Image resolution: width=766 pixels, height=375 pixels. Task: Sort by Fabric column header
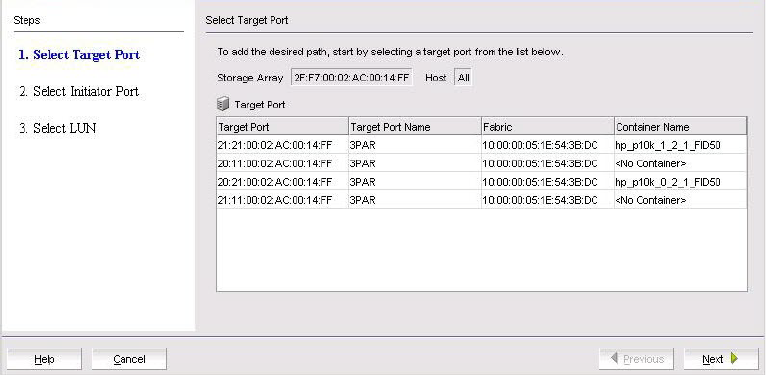[x=548, y=127]
